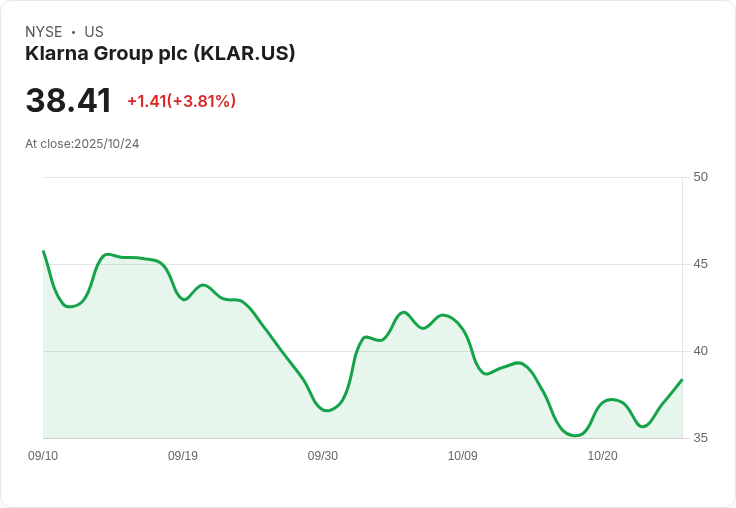The width and height of the screenshot is (736, 508).
Task: Click the 38.41 closing price
Action: tap(68, 100)
